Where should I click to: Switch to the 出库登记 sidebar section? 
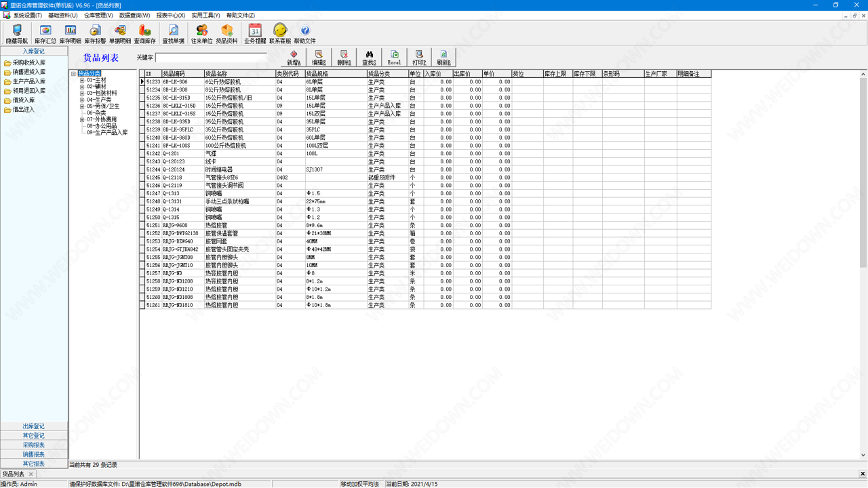pyautogui.click(x=34, y=426)
